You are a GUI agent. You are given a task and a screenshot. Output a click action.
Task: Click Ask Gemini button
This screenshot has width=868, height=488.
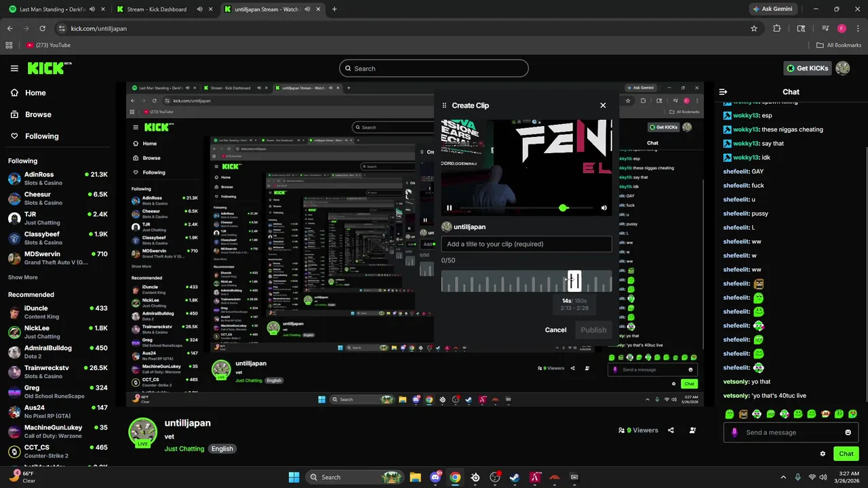click(772, 9)
